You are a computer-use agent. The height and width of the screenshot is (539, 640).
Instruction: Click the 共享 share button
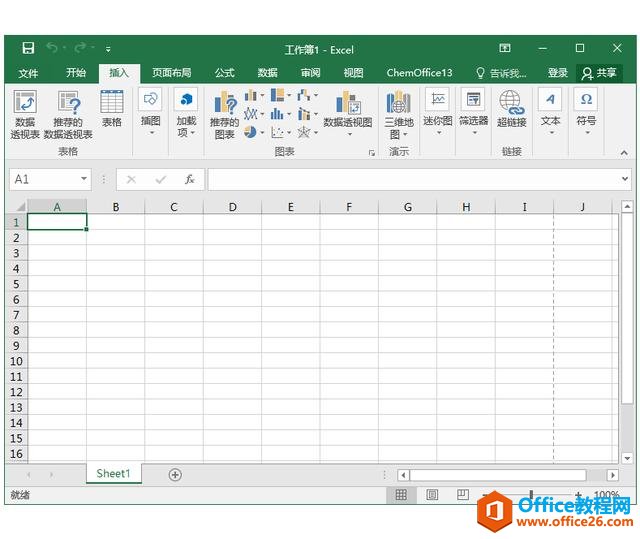[599, 73]
